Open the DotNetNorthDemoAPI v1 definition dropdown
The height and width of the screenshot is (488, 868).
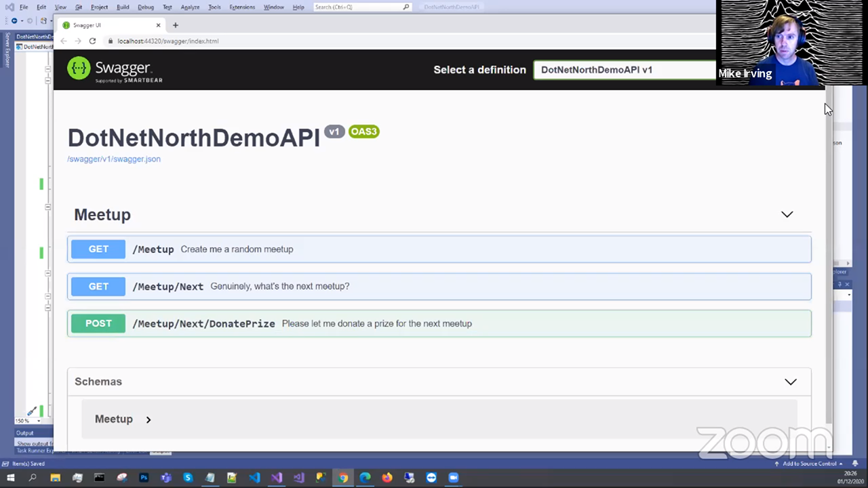point(625,70)
